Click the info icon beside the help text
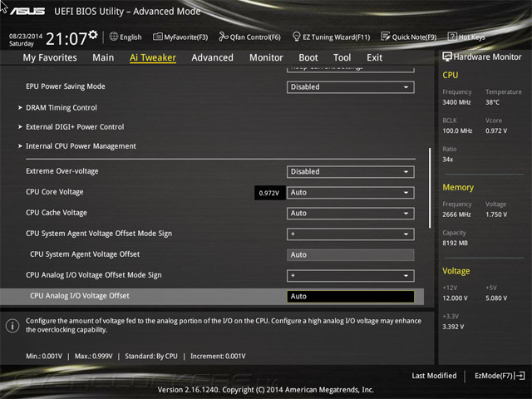This screenshot has width=532, height=399. click(x=12, y=326)
